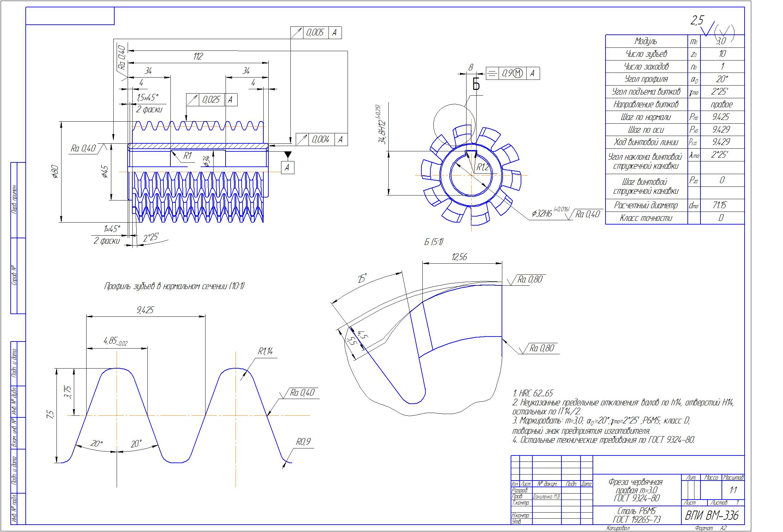Click the ø45 diameter dimension
783x532 pixels.
(105, 171)
